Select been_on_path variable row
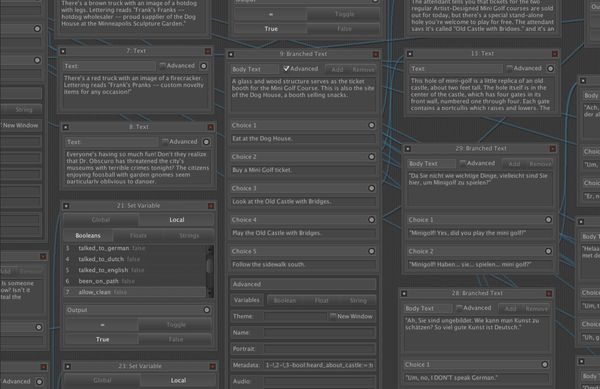The height and width of the screenshot is (389, 600). point(135,281)
